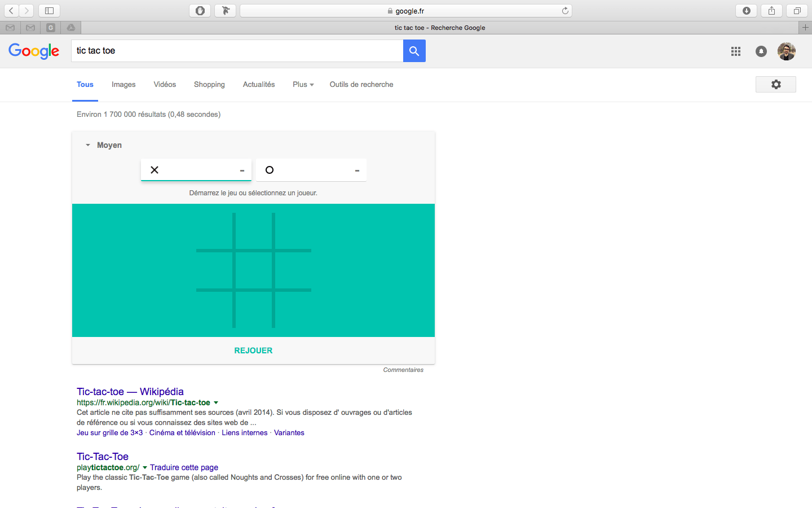Play the bottom-left square of the board
Image resolution: width=812 pixels, height=508 pixels.
pos(214,310)
